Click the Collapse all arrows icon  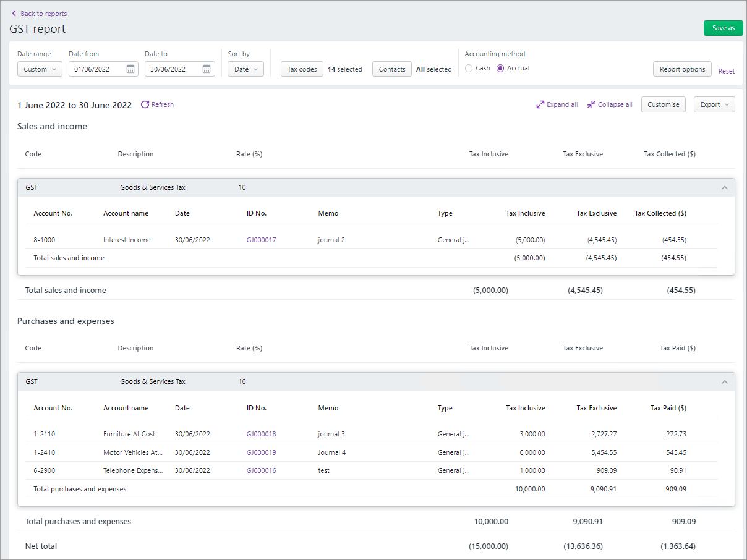tap(591, 104)
